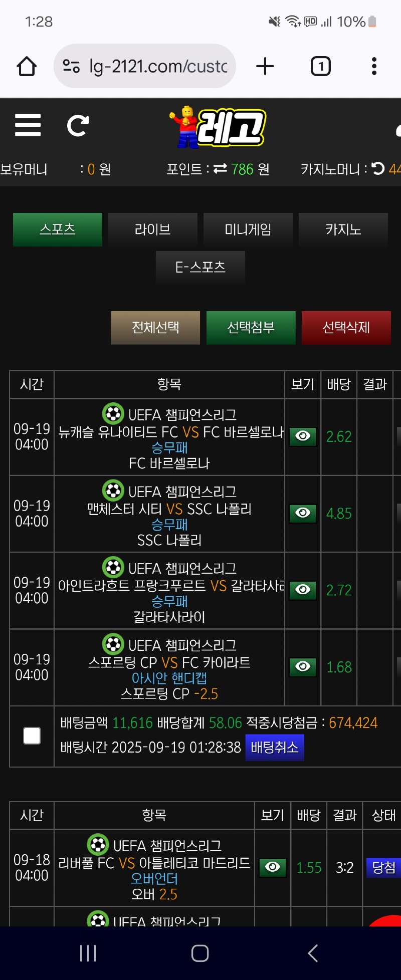401x980 pixels.
Task: Open the E-스포츠 tab
Action: [200, 268]
